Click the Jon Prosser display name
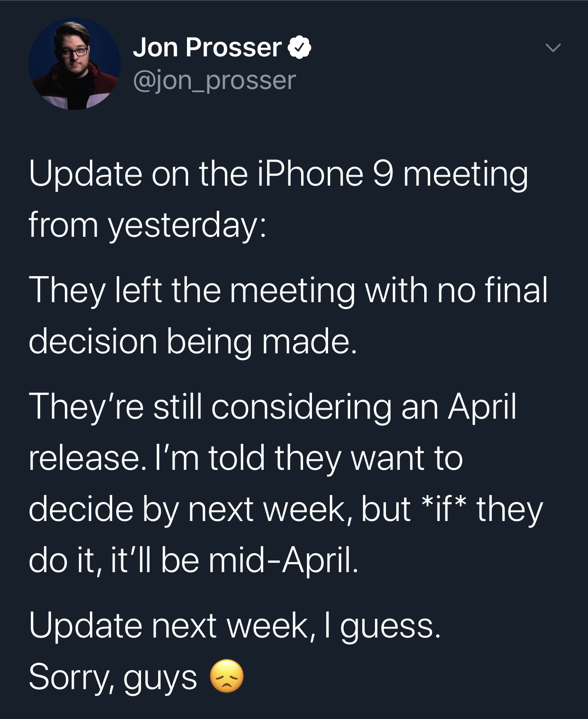Screen dimensions: 588x719 (x=207, y=48)
